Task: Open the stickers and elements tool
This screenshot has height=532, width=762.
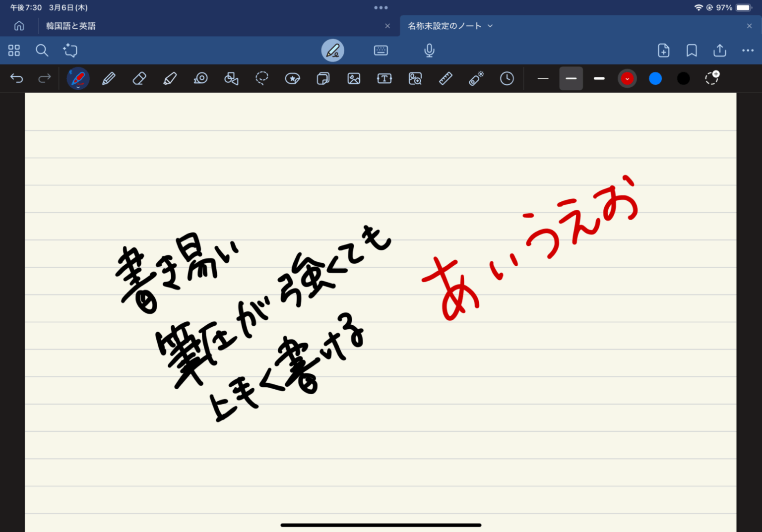Action: tap(293, 78)
